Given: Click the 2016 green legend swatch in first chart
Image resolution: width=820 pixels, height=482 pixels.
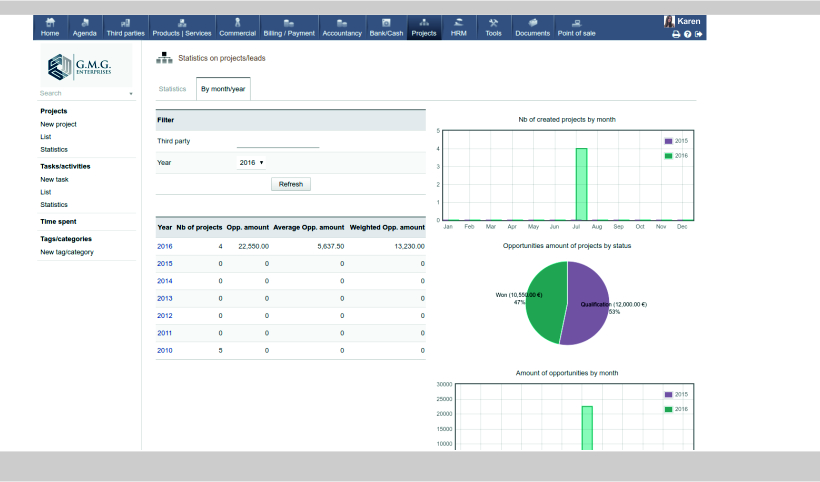Looking at the screenshot, I should point(668,156).
